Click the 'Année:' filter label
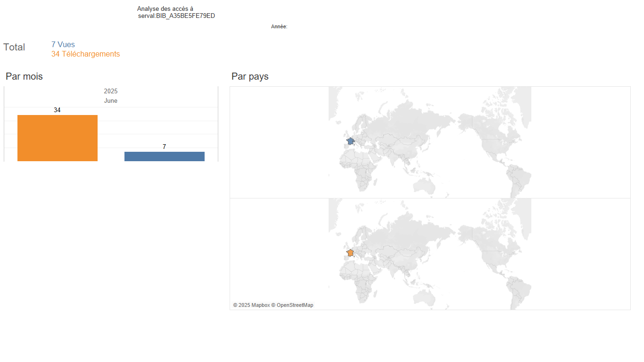The image size is (644, 362). pos(279,27)
